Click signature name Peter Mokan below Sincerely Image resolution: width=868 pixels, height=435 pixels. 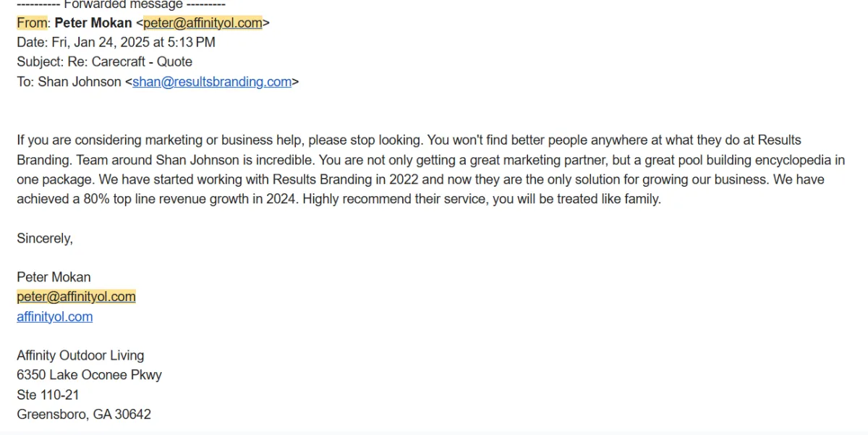point(54,277)
